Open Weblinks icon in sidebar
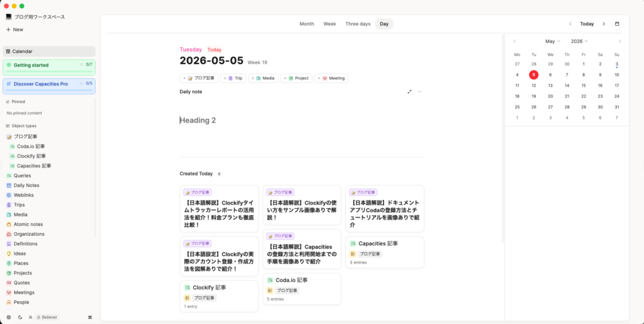Viewport: 644px width, 324px height. coord(9,195)
